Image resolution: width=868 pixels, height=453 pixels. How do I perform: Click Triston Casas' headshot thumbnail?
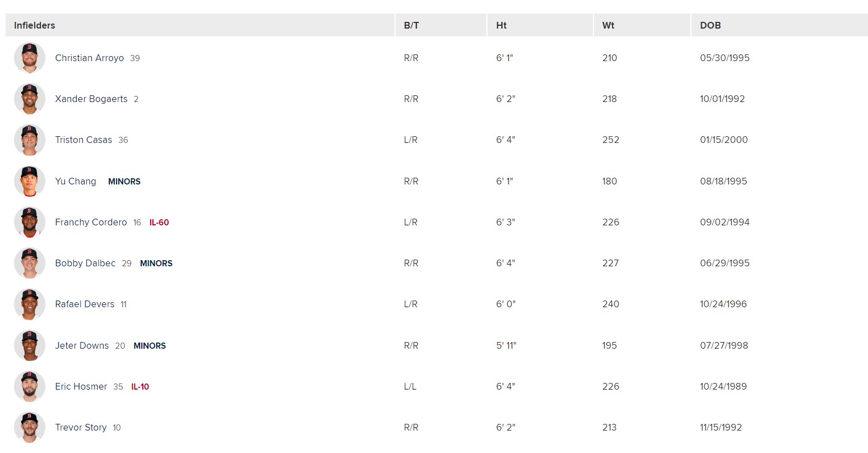click(x=29, y=140)
